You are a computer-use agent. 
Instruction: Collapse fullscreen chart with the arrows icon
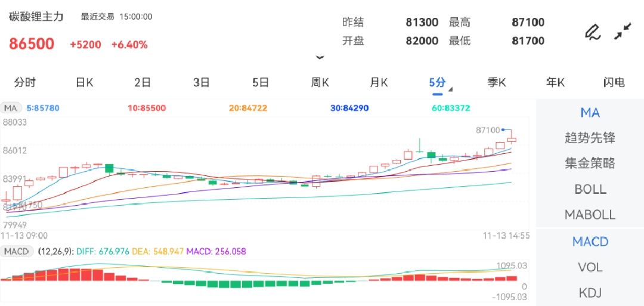coord(623,31)
